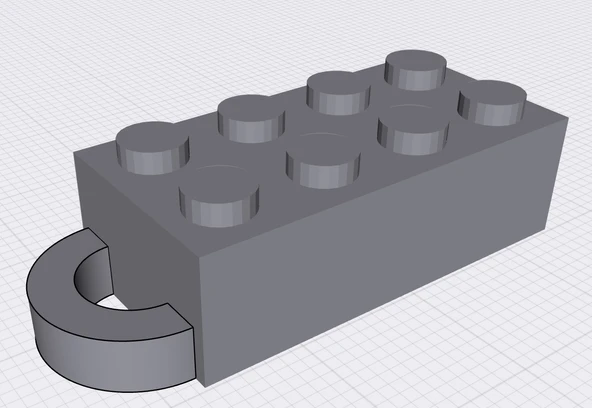Select the farthest stud on the back row
The height and width of the screenshot is (408, 592).
(415, 71)
